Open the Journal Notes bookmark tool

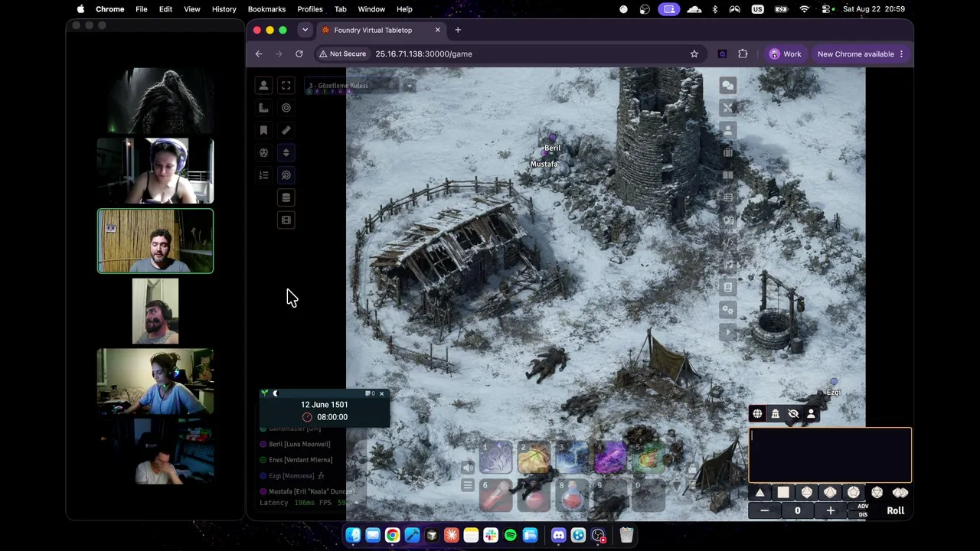263,130
